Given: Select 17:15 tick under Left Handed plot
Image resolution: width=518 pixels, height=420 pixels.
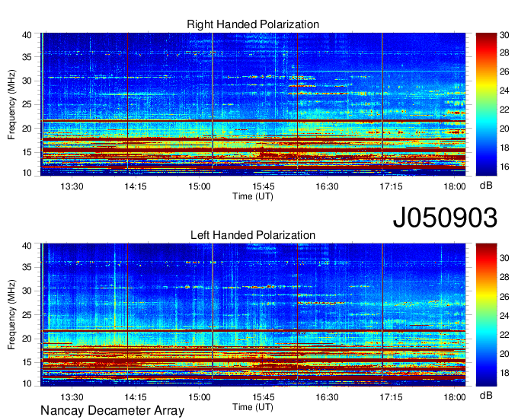Looking at the screenshot, I should [391, 397].
